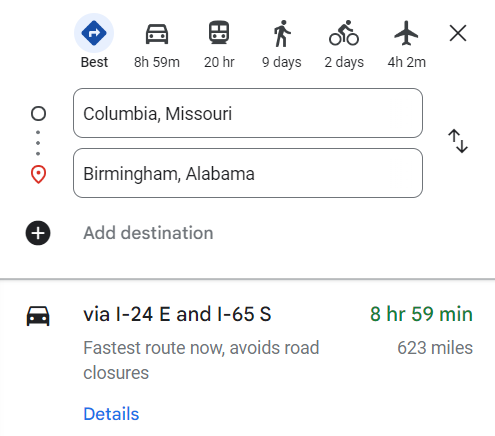This screenshot has height=436, width=495.
Task: Open route Details link
Action: pos(111,414)
